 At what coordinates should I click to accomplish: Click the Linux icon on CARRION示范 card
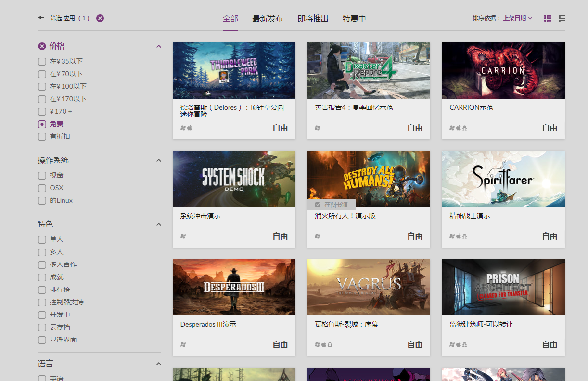tap(465, 128)
